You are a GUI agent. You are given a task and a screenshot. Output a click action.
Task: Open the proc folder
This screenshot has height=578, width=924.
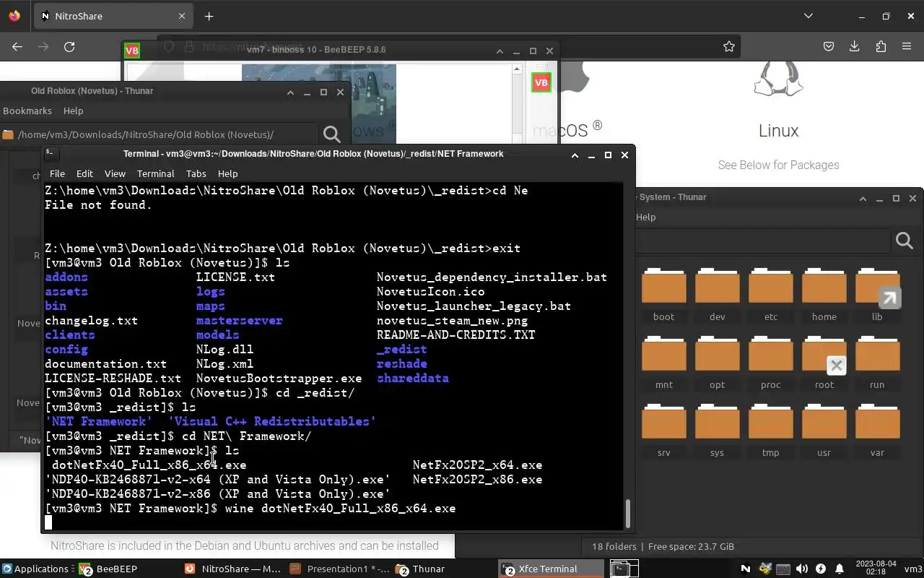pyautogui.click(x=770, y=363)
